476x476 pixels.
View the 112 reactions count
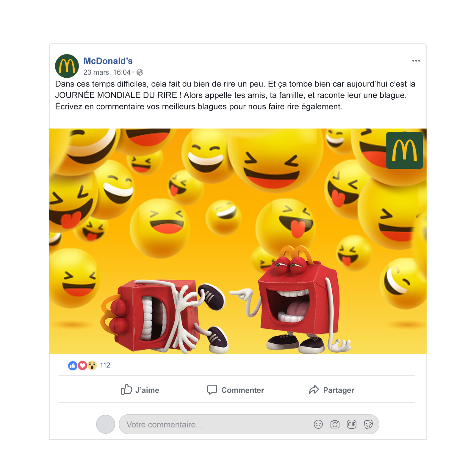point(105,365)
